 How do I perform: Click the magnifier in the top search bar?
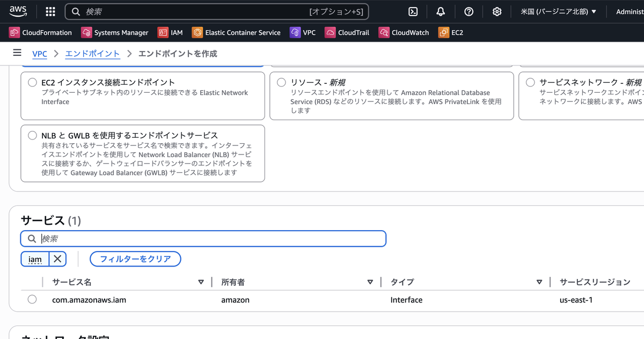pyautogui.click(x=76, y=11)
